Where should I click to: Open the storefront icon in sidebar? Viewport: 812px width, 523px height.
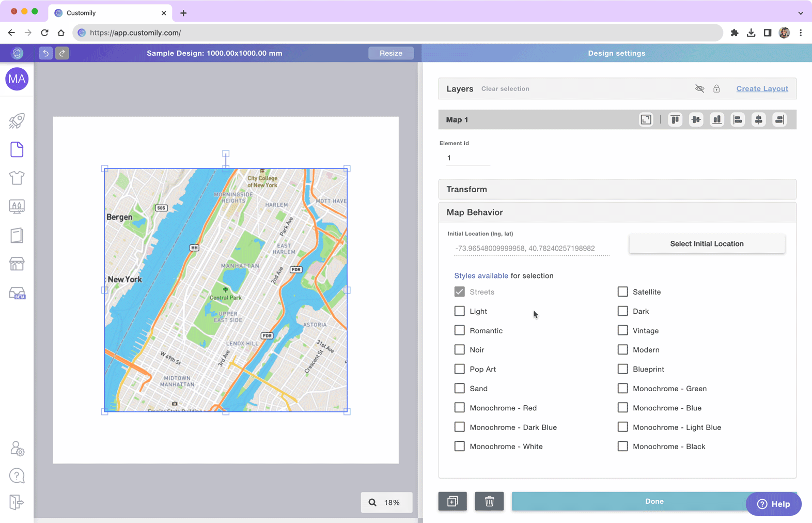[17, 264]
